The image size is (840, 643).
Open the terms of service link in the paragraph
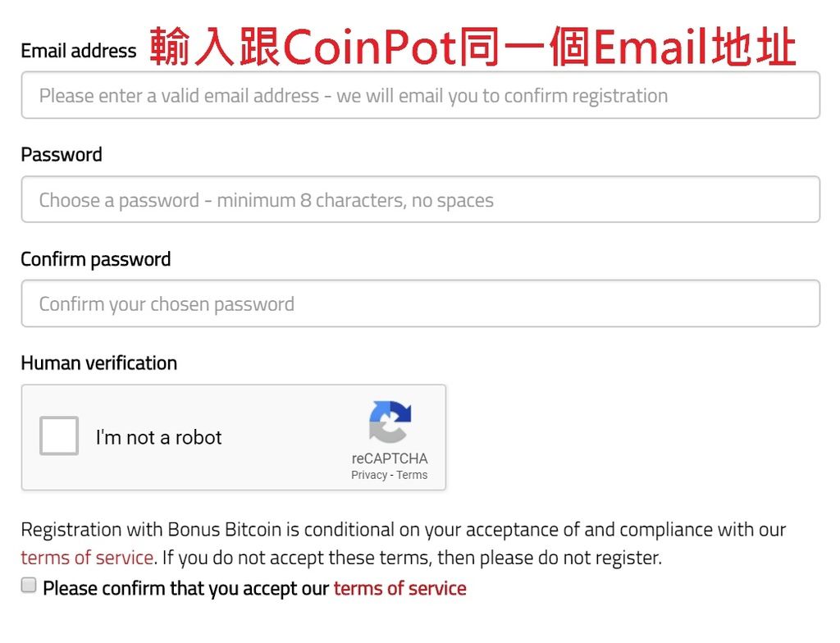click(86, 557)
